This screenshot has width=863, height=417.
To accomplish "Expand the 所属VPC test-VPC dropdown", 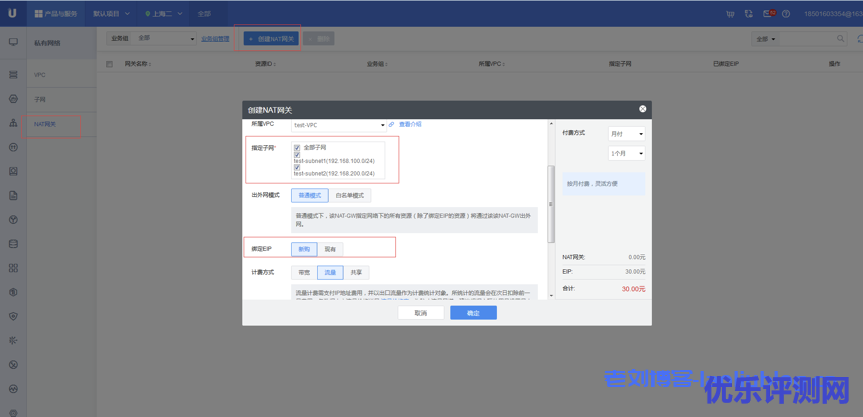I will (338, 125).
